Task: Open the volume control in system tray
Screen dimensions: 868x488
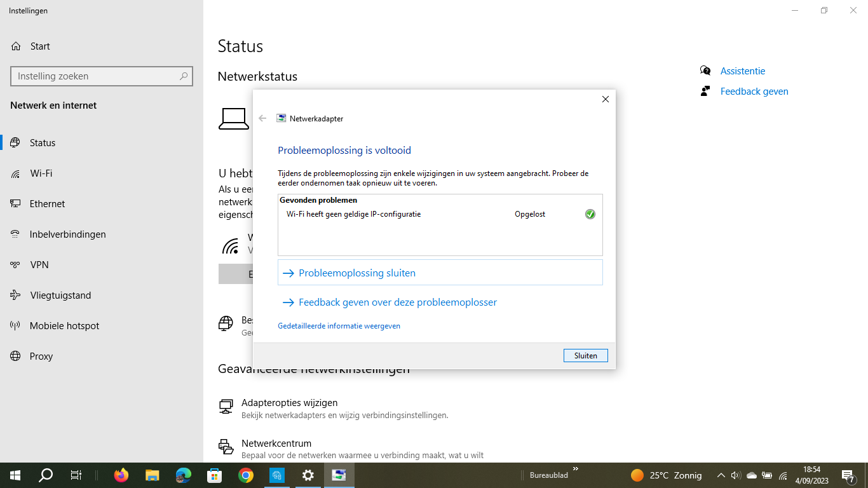Action: [736, 475]
